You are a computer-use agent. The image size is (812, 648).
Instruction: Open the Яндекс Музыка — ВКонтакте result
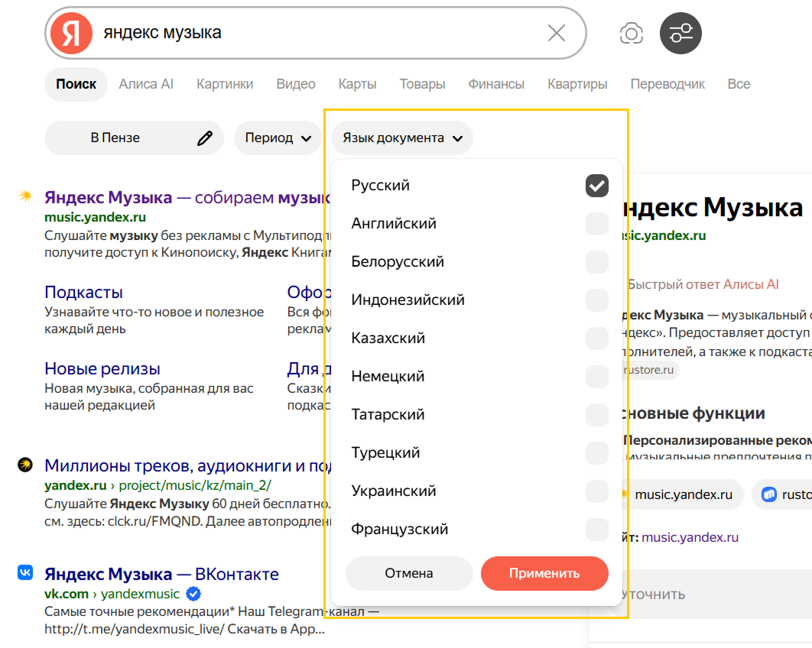[161, 574]
